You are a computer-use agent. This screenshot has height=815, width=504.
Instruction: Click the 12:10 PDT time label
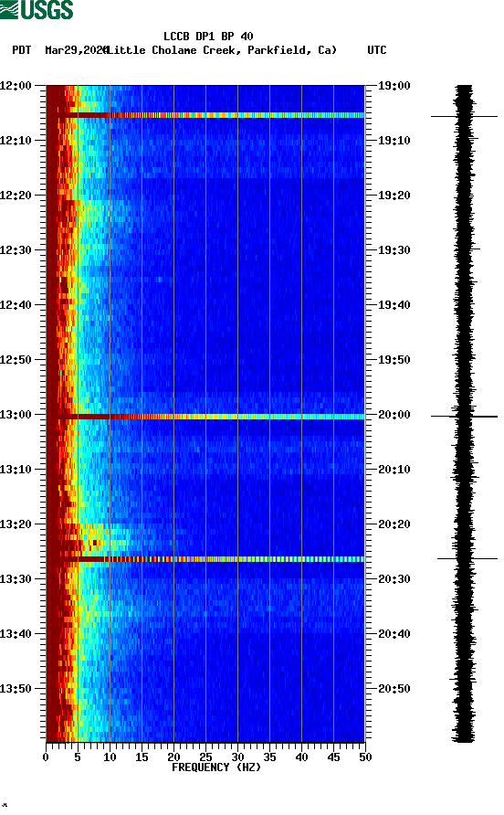[16, 141]
